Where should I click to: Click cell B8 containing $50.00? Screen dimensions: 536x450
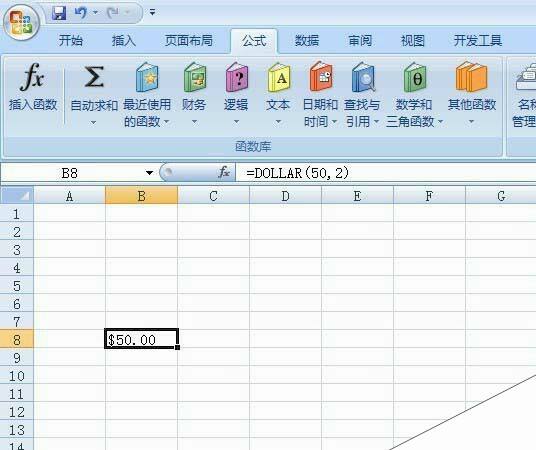pyautogui.click(x=142, y=339)
